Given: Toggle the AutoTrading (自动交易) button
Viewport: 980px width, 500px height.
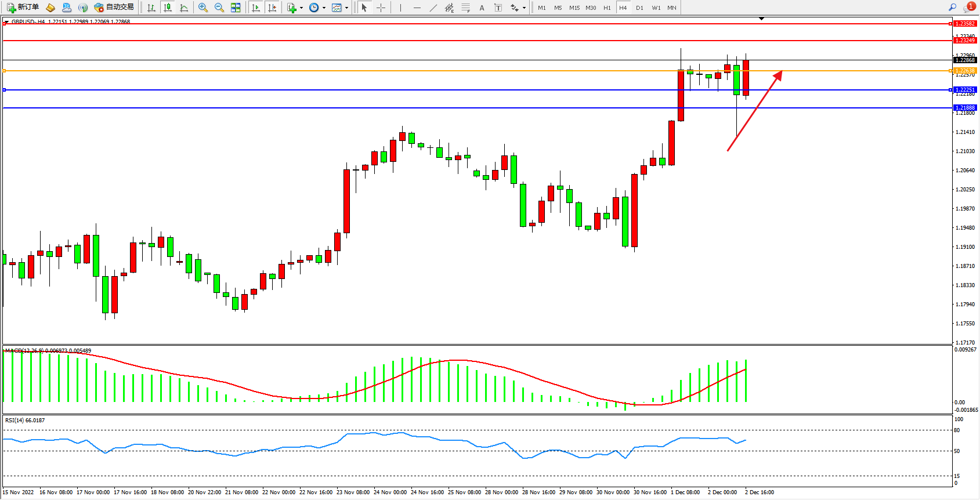Looking at the screenshot, I should click(x=114, y=8).
